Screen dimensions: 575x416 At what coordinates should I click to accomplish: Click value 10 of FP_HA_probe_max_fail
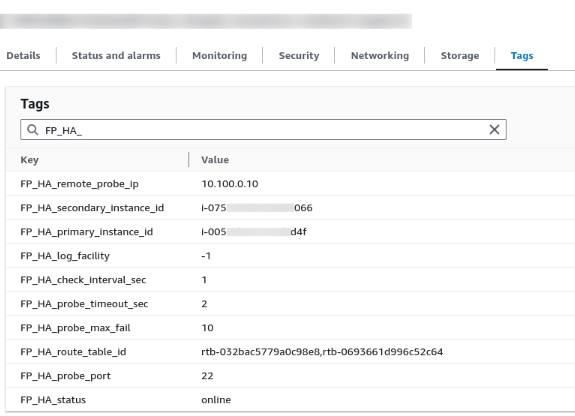coord(207,328)
